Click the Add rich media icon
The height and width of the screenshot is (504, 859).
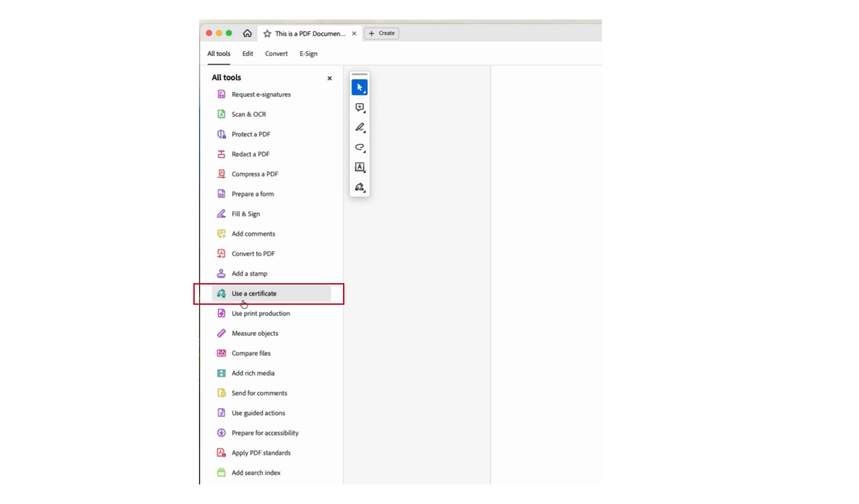click(x=221, y=373)
